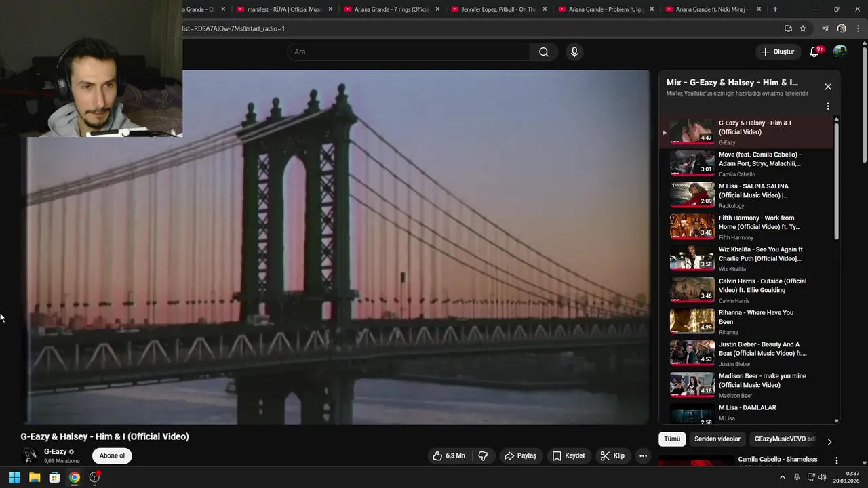Select the Tümü filter chip

[x=672, y=439]
